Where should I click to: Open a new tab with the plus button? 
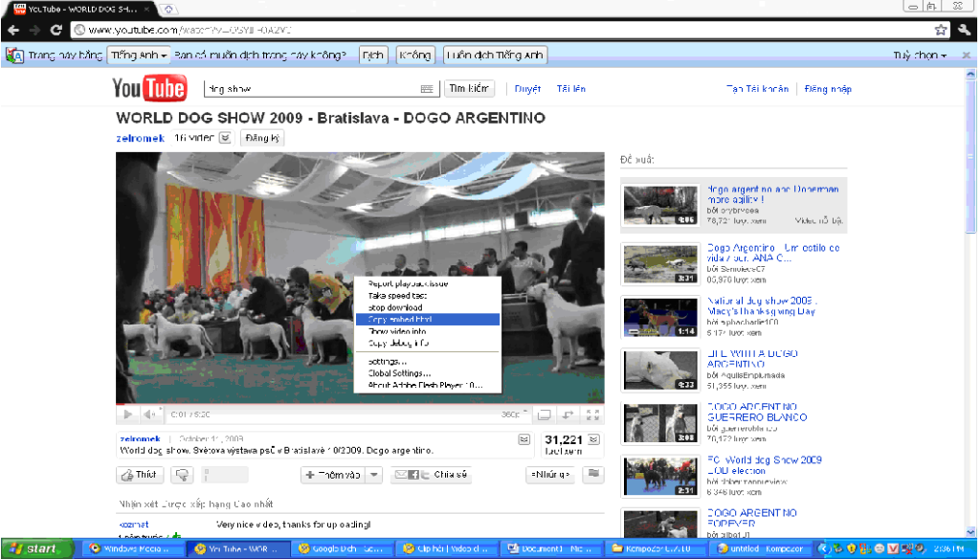point(168,10)
